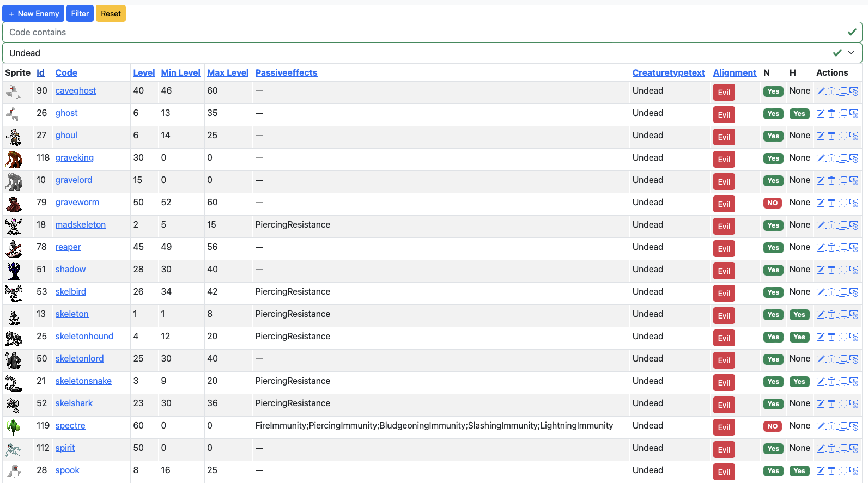
Task: Edit the spirit enemy
Action: [x=821, y=449]
